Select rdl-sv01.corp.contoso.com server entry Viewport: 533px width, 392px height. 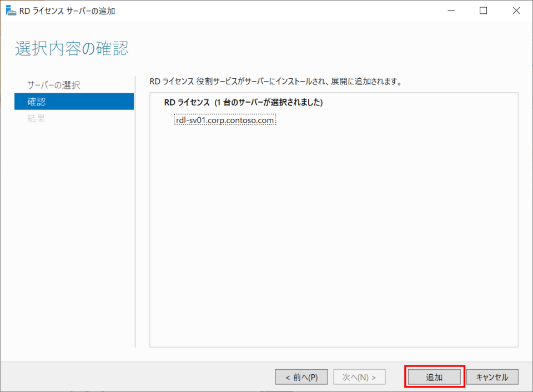(225, 120)
